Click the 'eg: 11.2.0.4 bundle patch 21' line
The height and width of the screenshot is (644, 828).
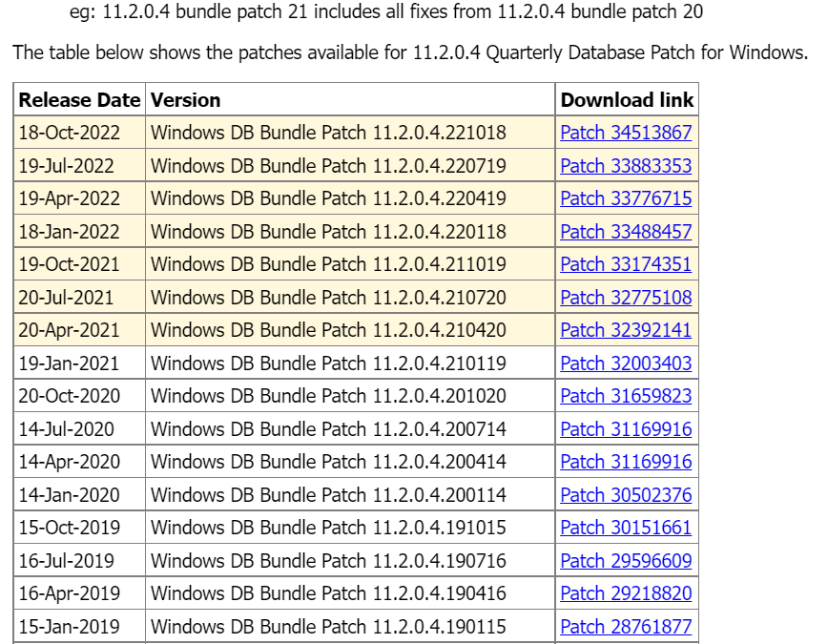[386, 11]
